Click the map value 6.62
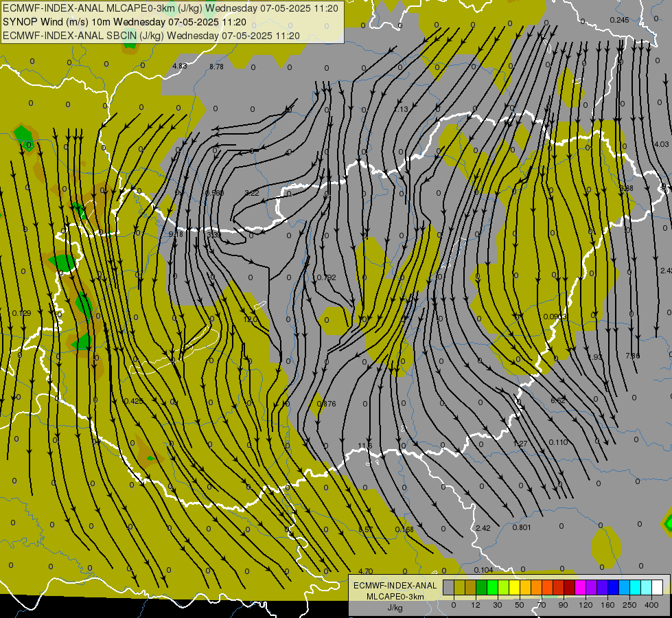Screen dimensions: 672x618 [x=558, y=400]
